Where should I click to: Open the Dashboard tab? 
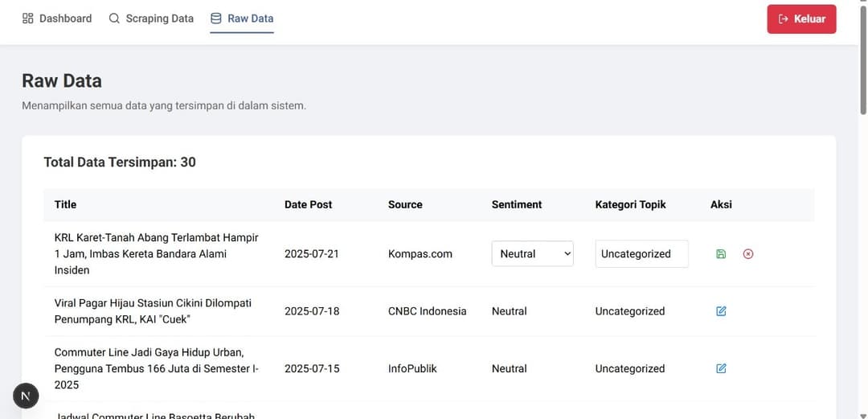coord(57,18)
